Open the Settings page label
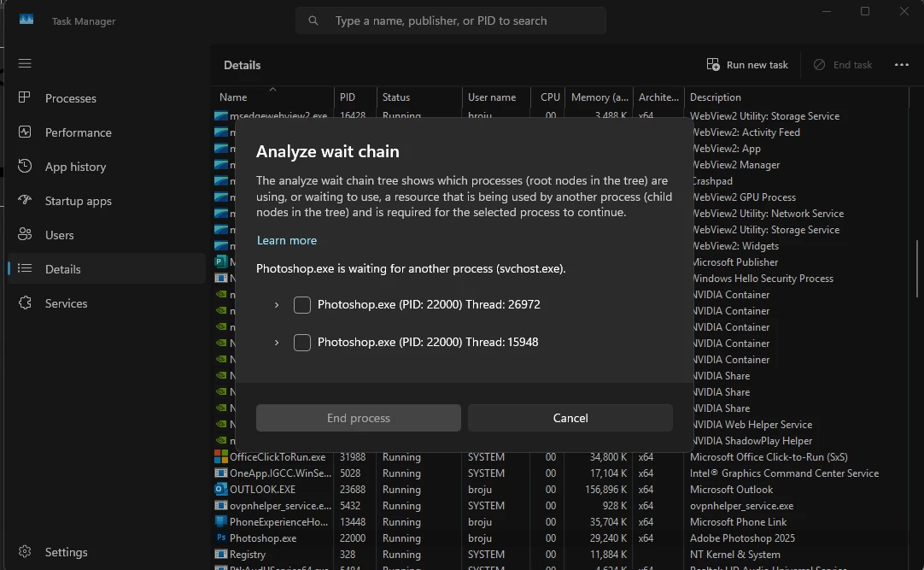This screenshot has height=570, width=924. pyautogui.click(x=66, y=552)
